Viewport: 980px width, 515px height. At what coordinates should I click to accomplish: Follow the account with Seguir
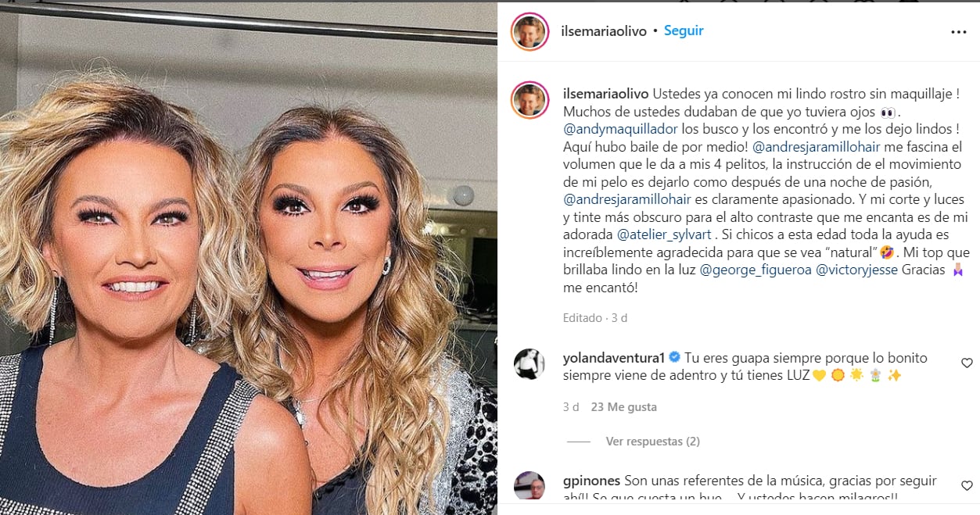[684, 31]
